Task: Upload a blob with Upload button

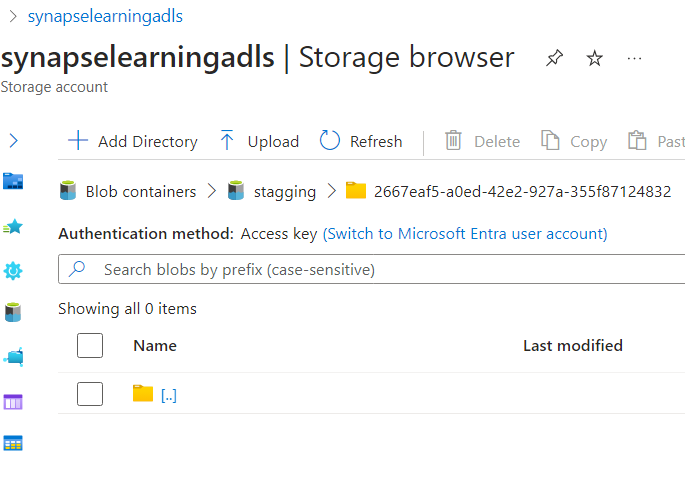Action: click(x=259, y=142)
